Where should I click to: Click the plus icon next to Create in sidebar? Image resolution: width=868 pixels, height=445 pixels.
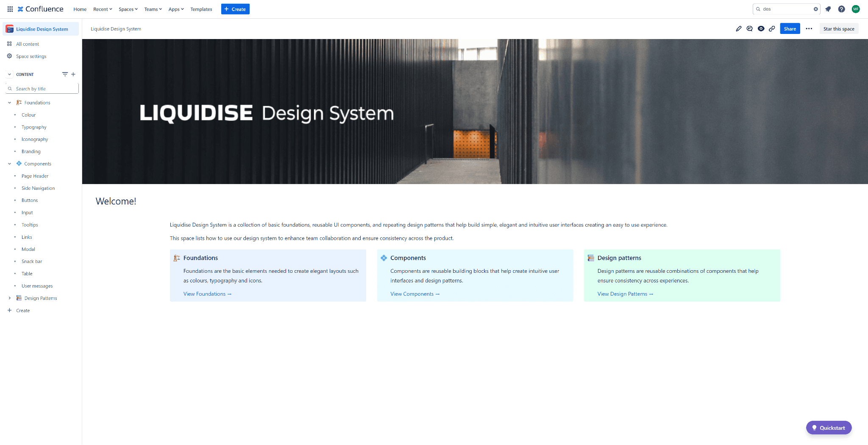(9, 310)
